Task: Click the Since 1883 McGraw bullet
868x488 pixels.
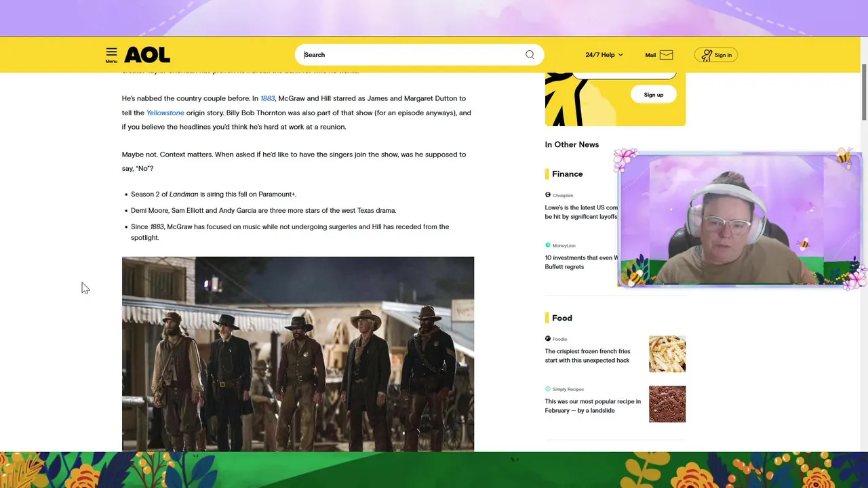Action: (290, 232)
